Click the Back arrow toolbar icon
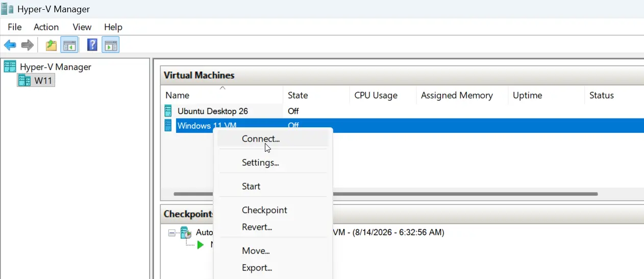 coord(10,45)
